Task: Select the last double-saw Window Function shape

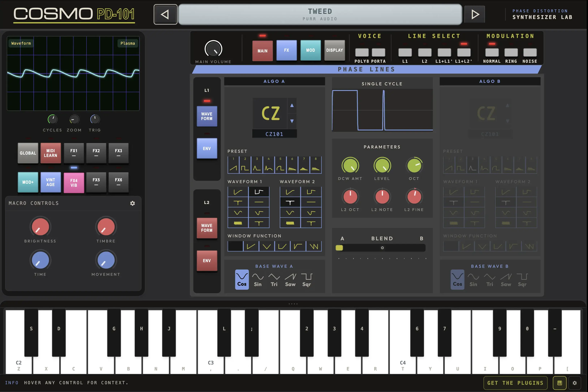Action: tap(314, 246)
